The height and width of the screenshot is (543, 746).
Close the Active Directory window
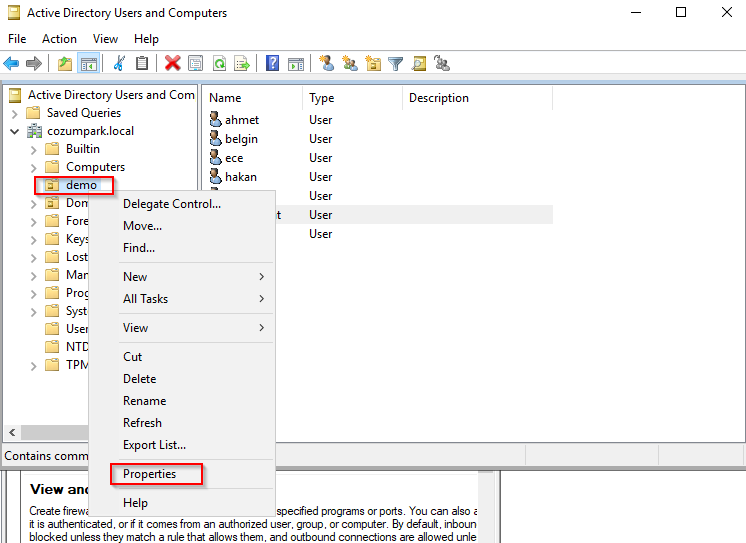pyautogui.click(x=726, y=12)
